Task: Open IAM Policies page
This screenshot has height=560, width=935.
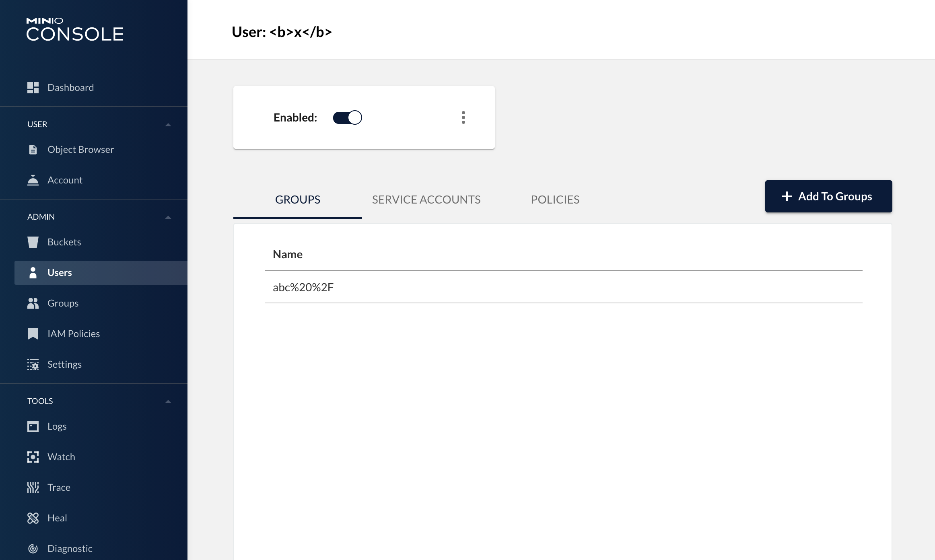Action: [101, 334]
